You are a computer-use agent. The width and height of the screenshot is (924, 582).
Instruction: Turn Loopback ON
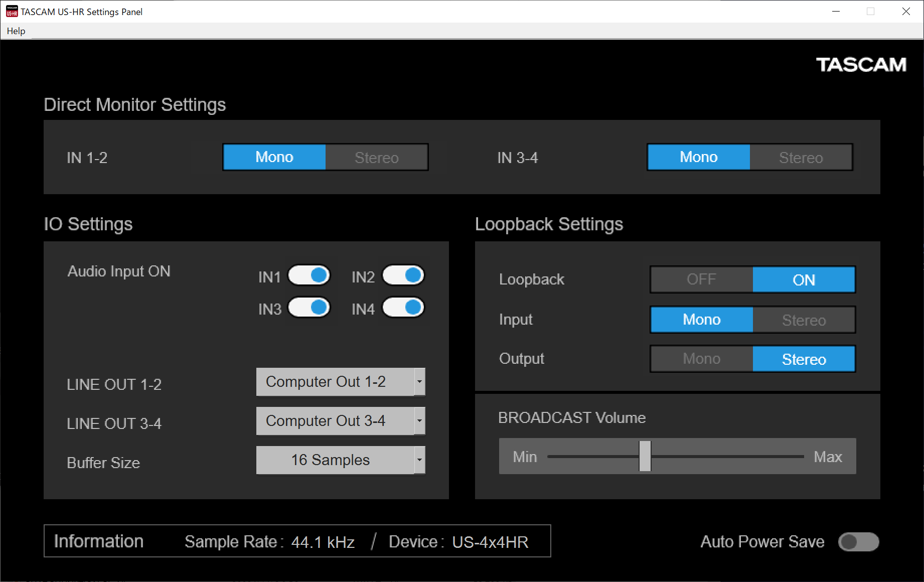coord(804,279)
